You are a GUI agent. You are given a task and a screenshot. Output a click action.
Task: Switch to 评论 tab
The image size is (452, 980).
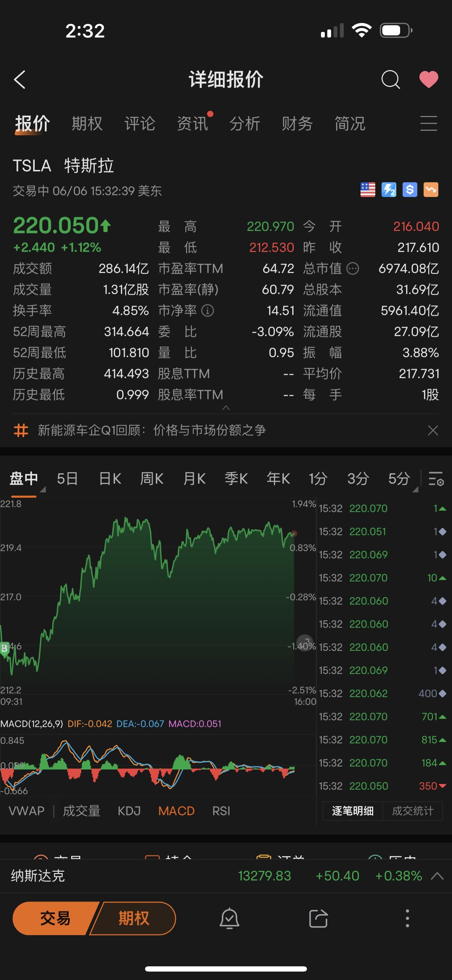[x=140, y=124]
